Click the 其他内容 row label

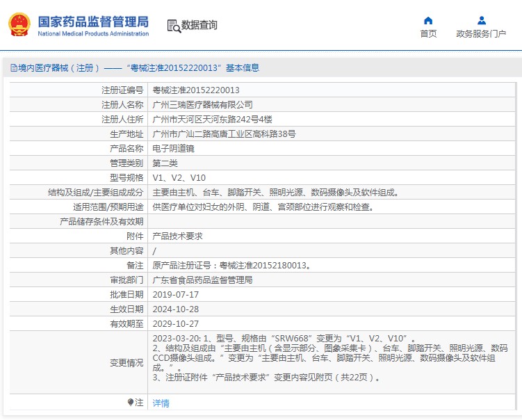[127, 251]
